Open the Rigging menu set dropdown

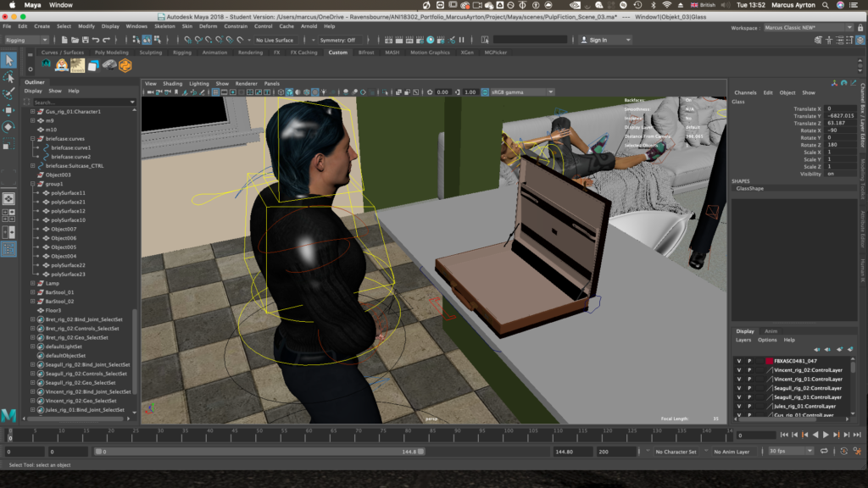click(x=26, y=40)
